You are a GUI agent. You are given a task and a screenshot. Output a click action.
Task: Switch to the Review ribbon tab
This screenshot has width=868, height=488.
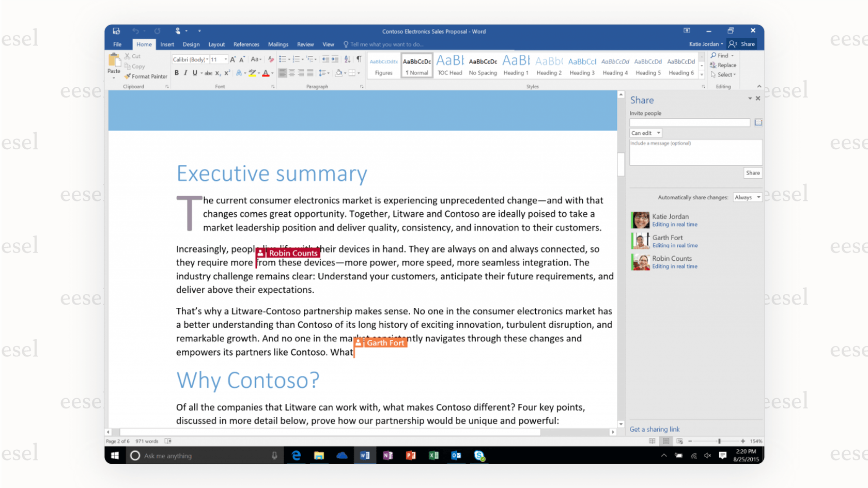coord(305,44)
